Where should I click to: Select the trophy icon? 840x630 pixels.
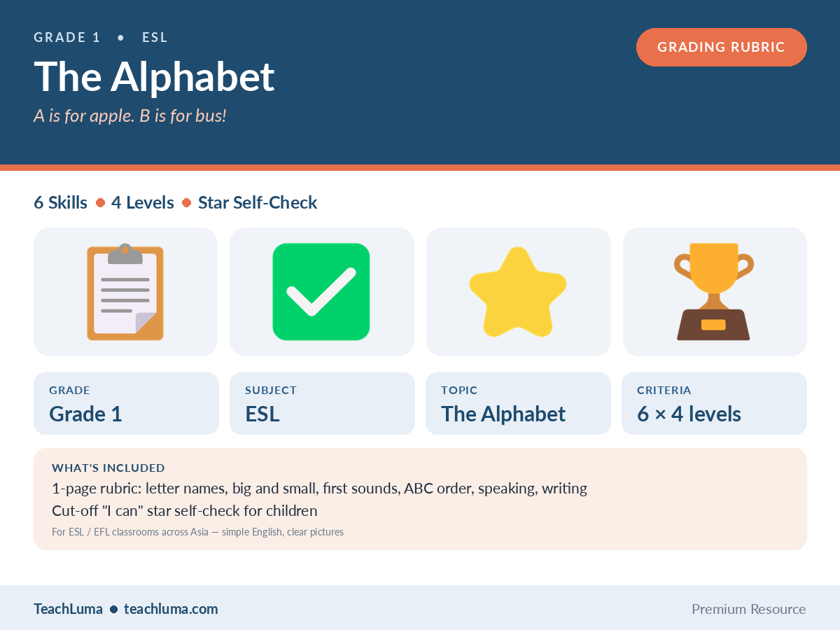click(714, 292)
